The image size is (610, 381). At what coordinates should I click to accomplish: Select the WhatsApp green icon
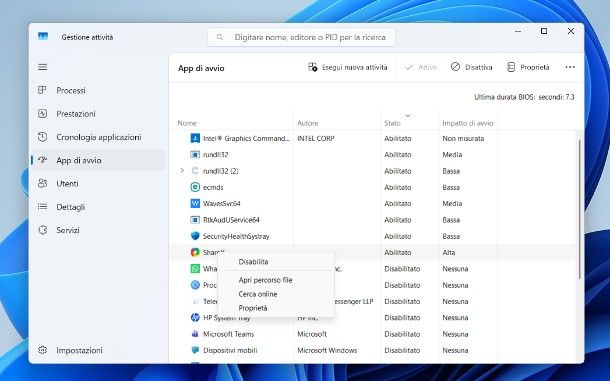(195, 269)
